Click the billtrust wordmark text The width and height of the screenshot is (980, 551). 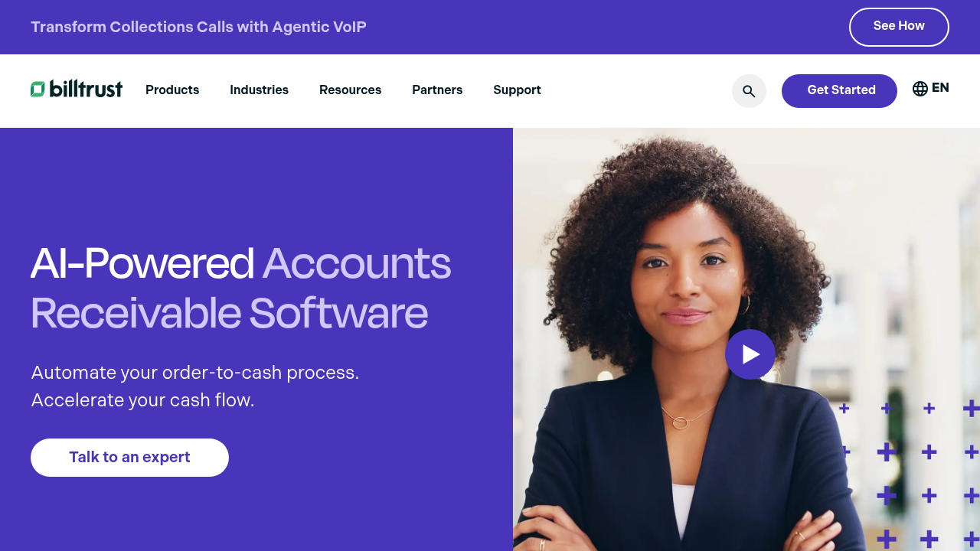86,89
